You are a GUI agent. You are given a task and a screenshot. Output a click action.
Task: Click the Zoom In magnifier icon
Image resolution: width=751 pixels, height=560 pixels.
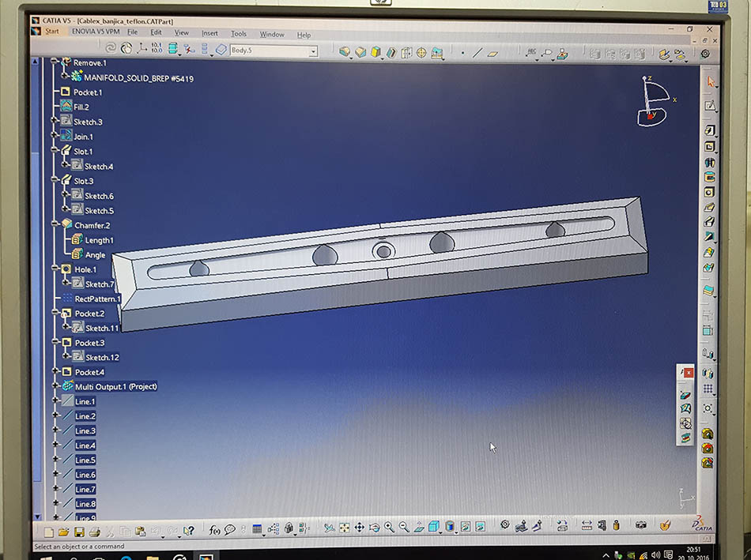pos(389,528)
